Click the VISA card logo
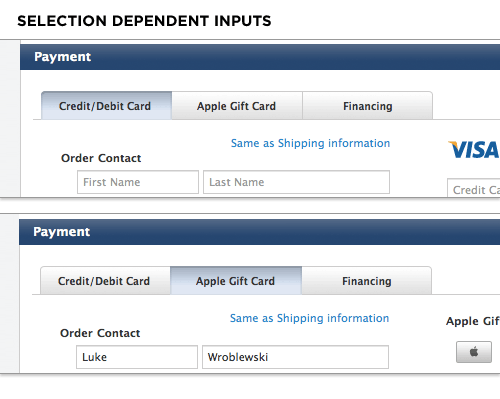 click(474, 150)
